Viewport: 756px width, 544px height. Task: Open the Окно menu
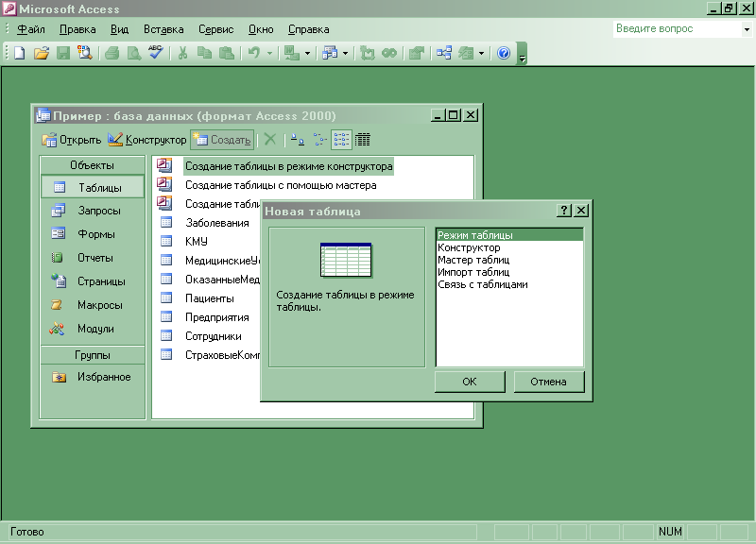click(261, 29)
